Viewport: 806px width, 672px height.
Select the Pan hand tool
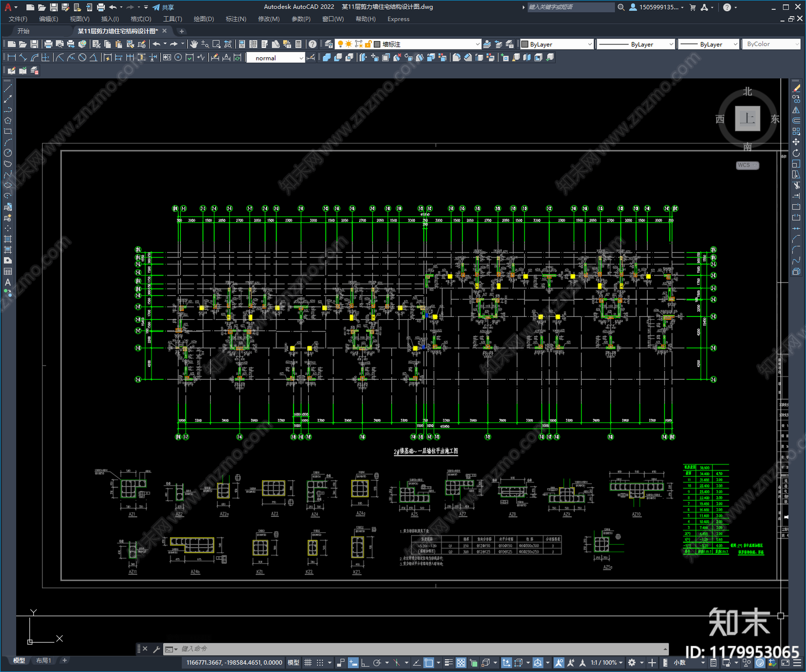point(194,44)
